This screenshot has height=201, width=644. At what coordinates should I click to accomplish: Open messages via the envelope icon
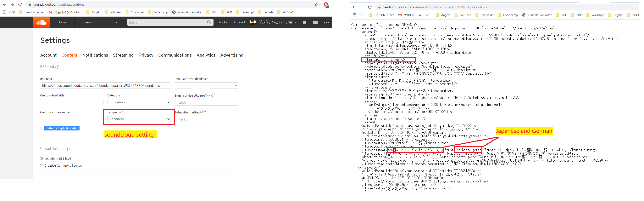click(315, 22)
